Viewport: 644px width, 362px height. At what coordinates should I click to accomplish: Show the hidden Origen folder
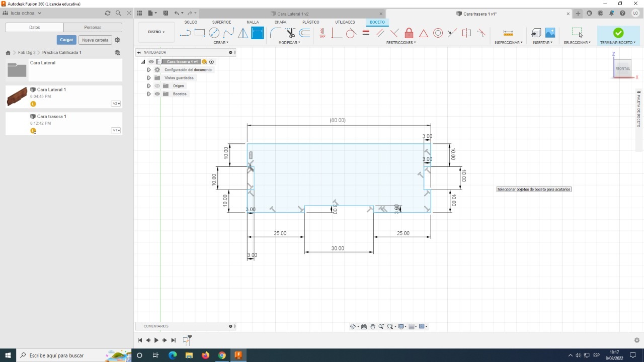click(x=157, y=86)
